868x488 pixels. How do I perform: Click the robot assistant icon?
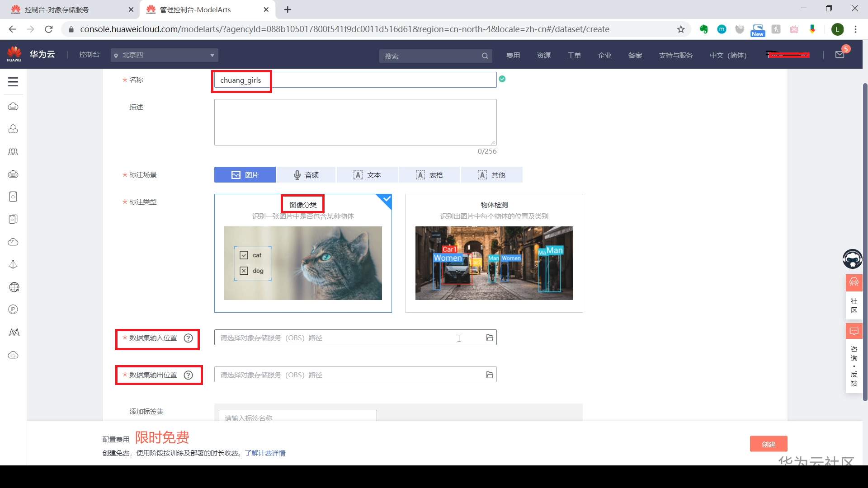pyautogui.click(x=852, y=259)
